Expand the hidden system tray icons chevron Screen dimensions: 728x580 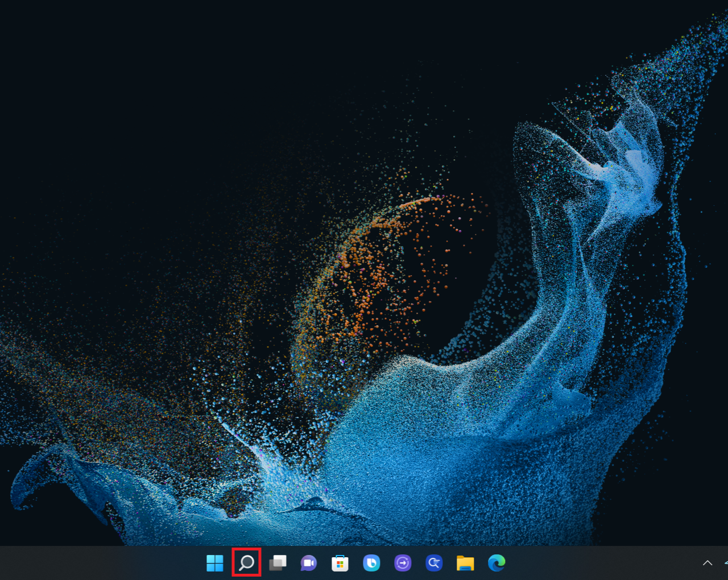coord(708,563)
